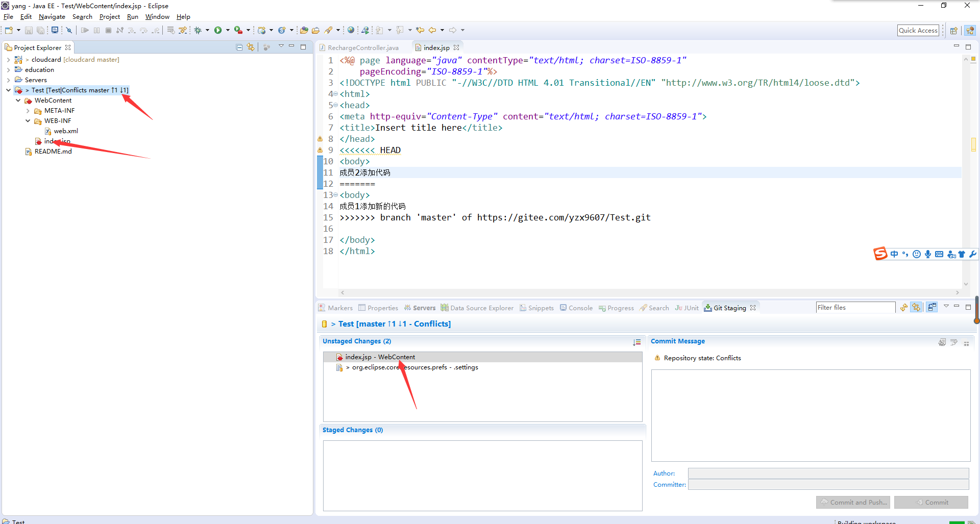
Task: Switch to the Console tab
Action: pyautogui.click(x=576, y=308)
